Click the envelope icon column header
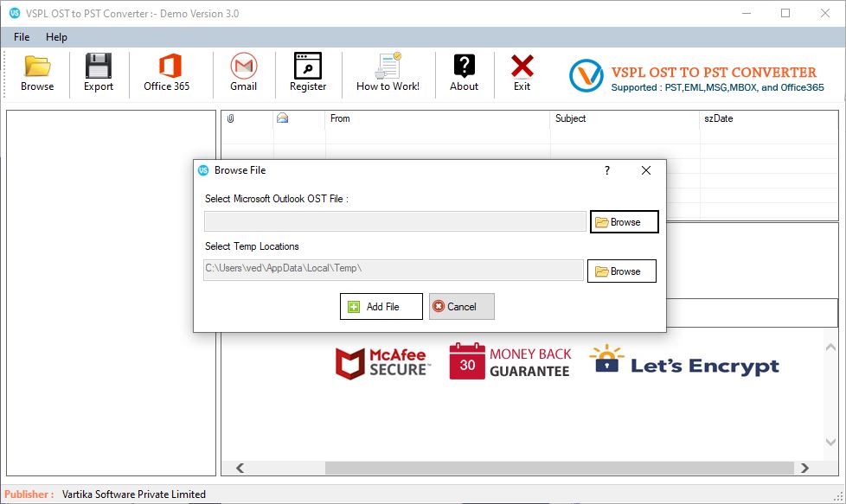This screenshot has width=846, height=504. pyautogui.click(x=282, y=118)
